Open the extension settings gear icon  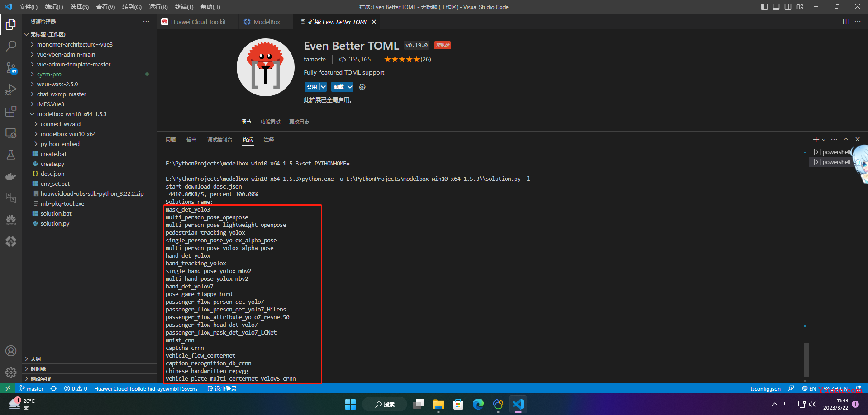pos(362,87)
